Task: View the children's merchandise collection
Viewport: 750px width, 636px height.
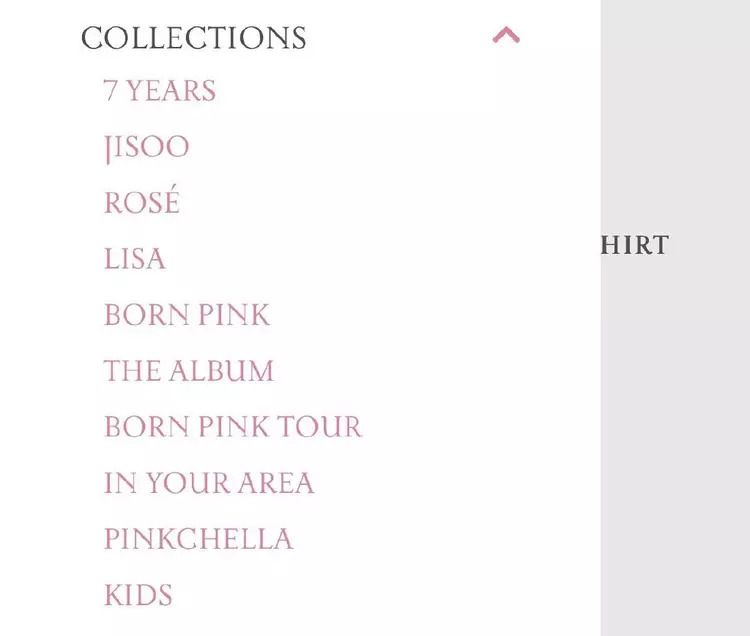Action: pyautogui.click(x=138, y=595)
